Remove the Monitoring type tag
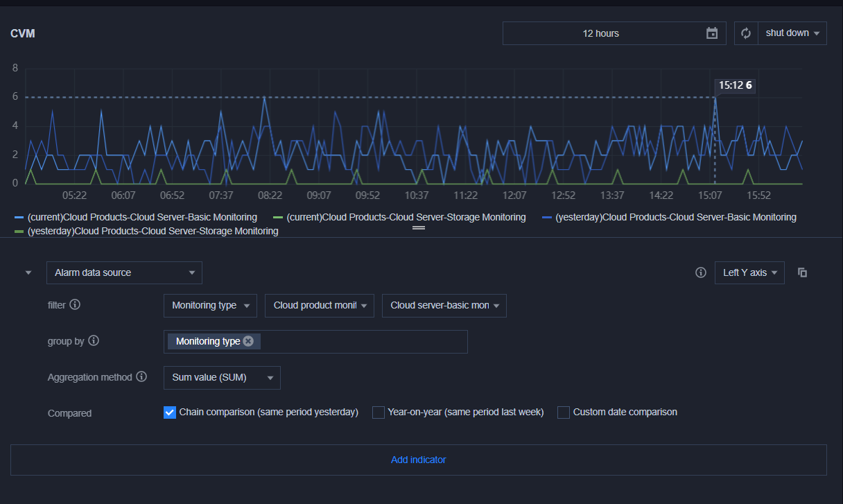The height and width of the screenshot is (504, 843). coord(248,341)
